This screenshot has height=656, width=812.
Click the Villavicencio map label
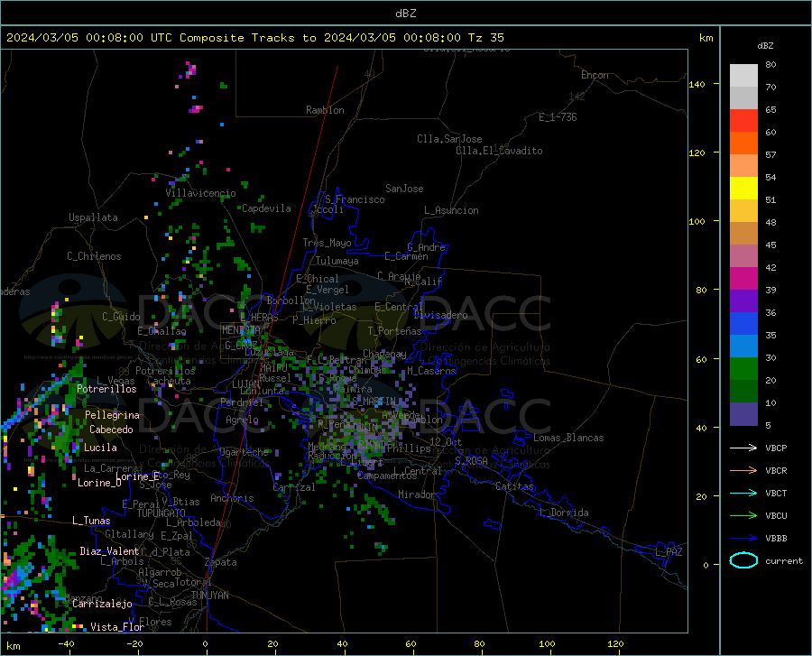[200, 193]
